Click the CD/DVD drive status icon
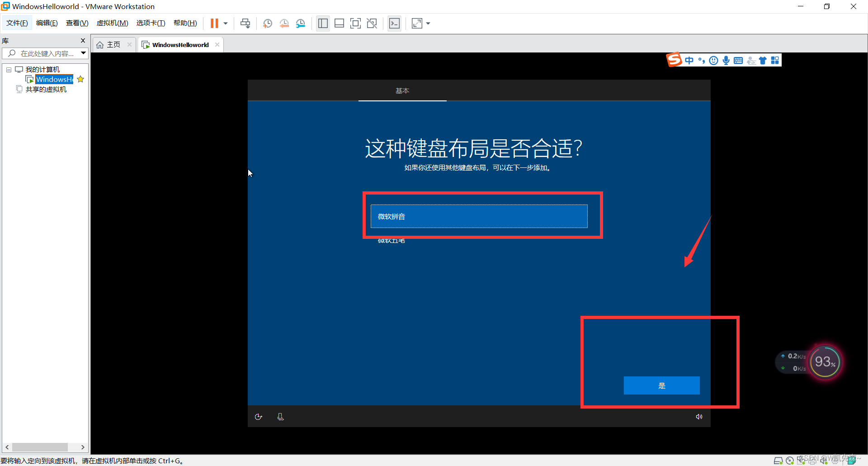Screen dimensions: 868x466 (790, 461)
